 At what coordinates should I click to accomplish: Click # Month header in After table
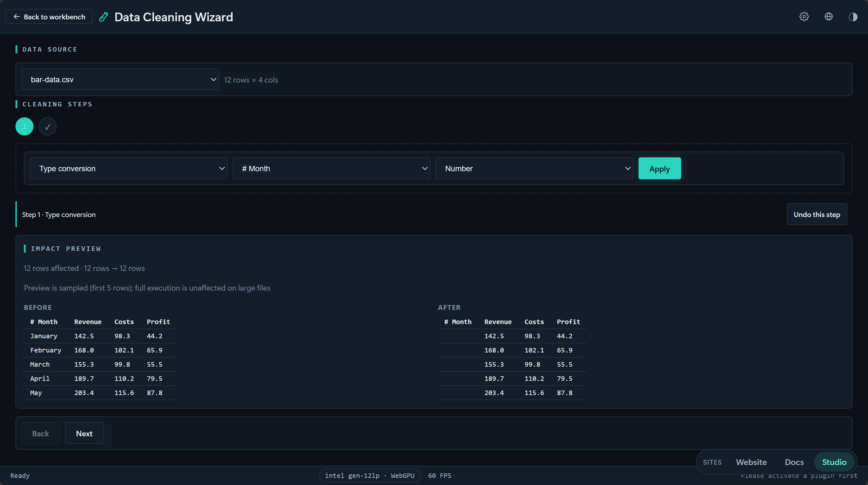(458, 322)
